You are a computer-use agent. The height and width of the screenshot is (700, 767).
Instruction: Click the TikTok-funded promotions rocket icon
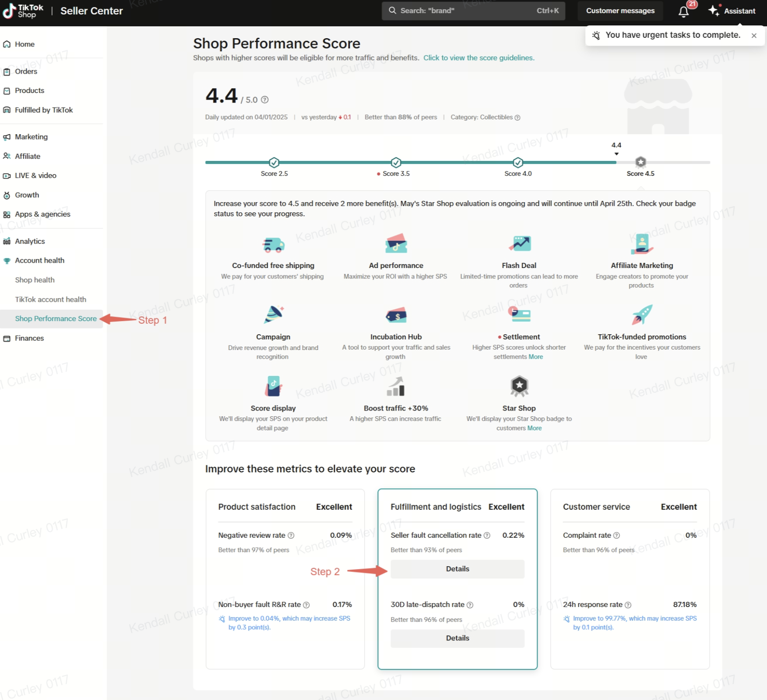coord(642,314)
